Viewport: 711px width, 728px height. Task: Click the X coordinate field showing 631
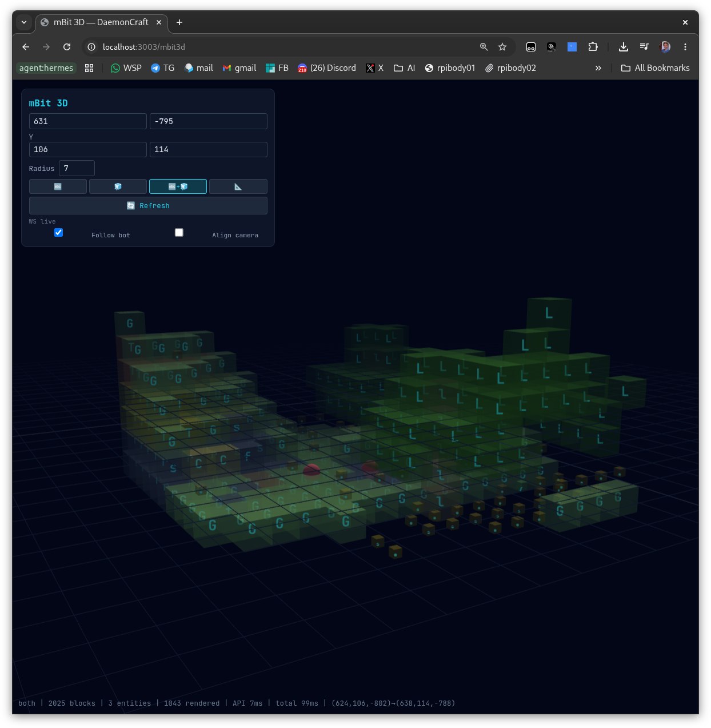[x=87, y=121]
